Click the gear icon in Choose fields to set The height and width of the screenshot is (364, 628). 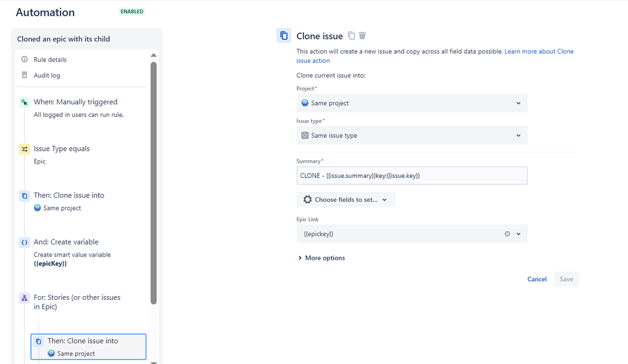pyautogui.click(x=307, y=199)
